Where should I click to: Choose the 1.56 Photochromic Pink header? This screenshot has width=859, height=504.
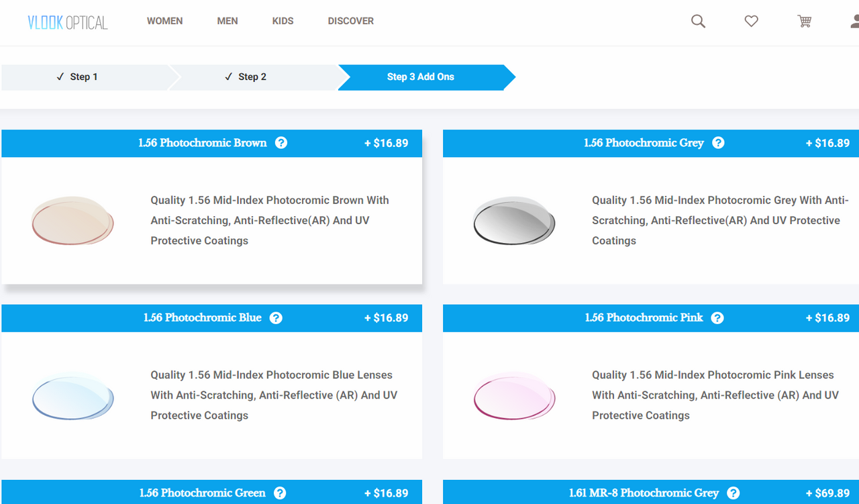tap(651, 318)
